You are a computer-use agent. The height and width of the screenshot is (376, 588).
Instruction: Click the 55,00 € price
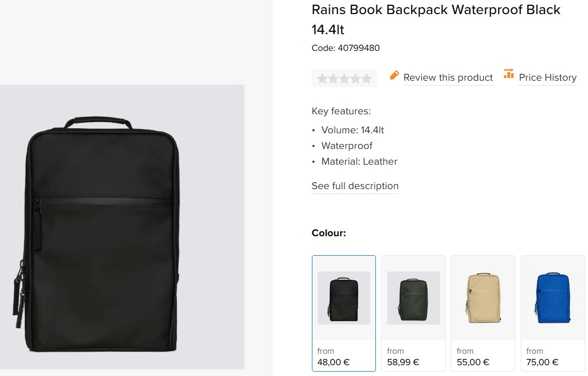pos(473,362)
